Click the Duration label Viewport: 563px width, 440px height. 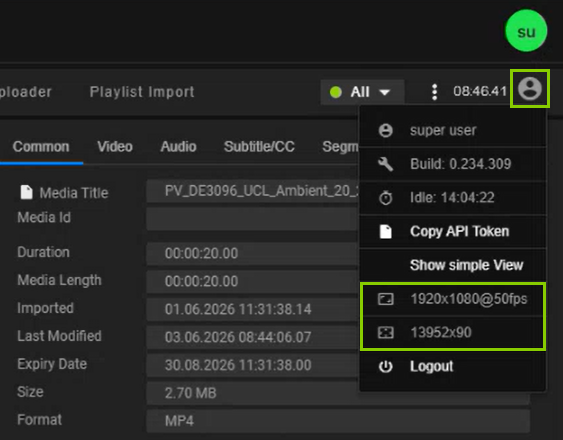(x=43, y=252)
